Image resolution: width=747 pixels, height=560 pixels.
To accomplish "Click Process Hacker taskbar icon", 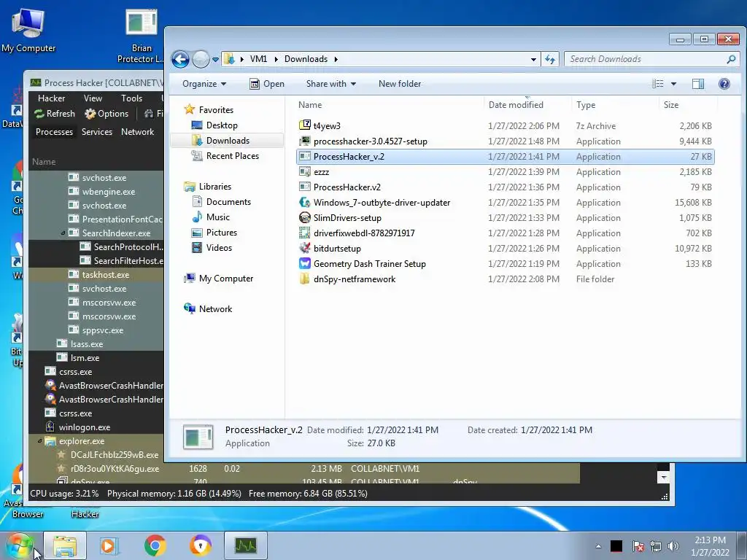I will click(245, 545).
